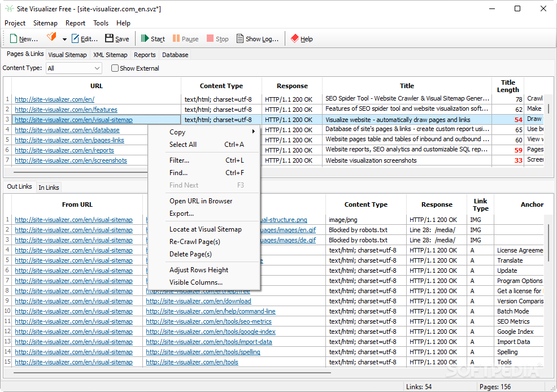Click the red Help book icon
This screenshot has height=392, width=557.
coord(295,38)
